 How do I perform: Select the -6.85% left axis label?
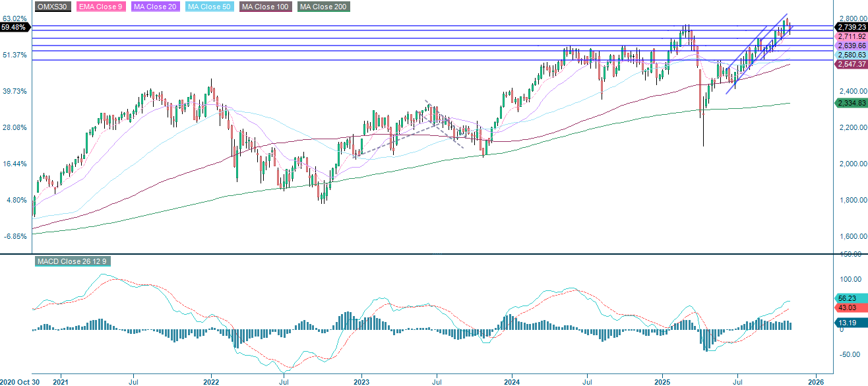point(16,236)
